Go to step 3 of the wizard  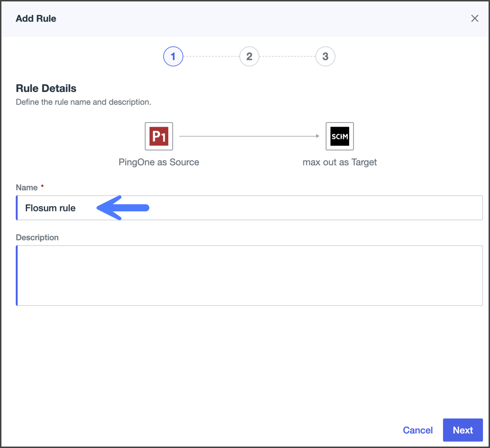coord(325,57)
